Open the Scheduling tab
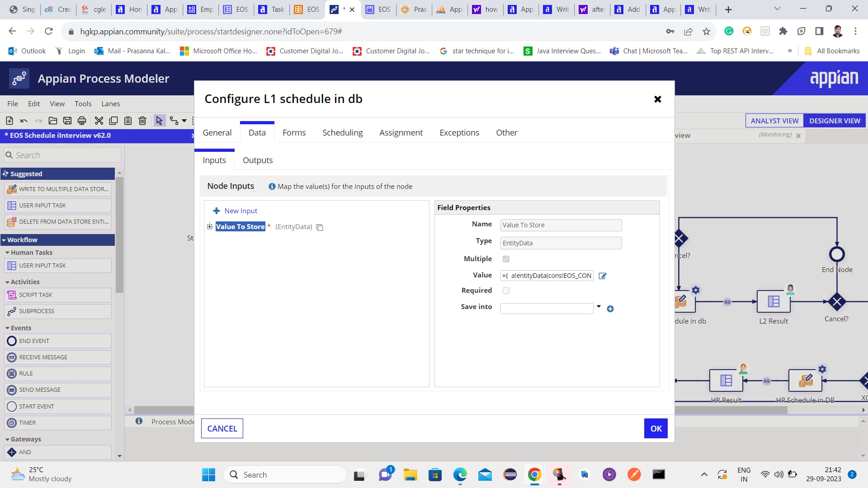 tap(343, 132)
